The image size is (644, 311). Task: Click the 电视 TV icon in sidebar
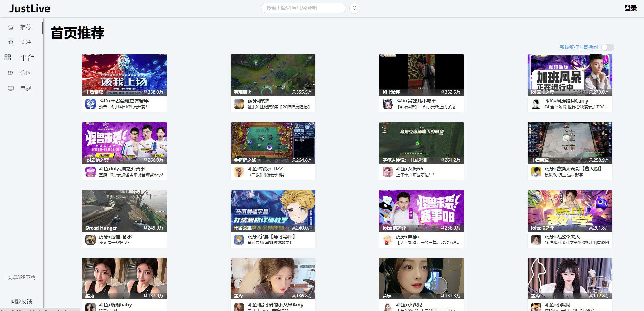(11, 88)
